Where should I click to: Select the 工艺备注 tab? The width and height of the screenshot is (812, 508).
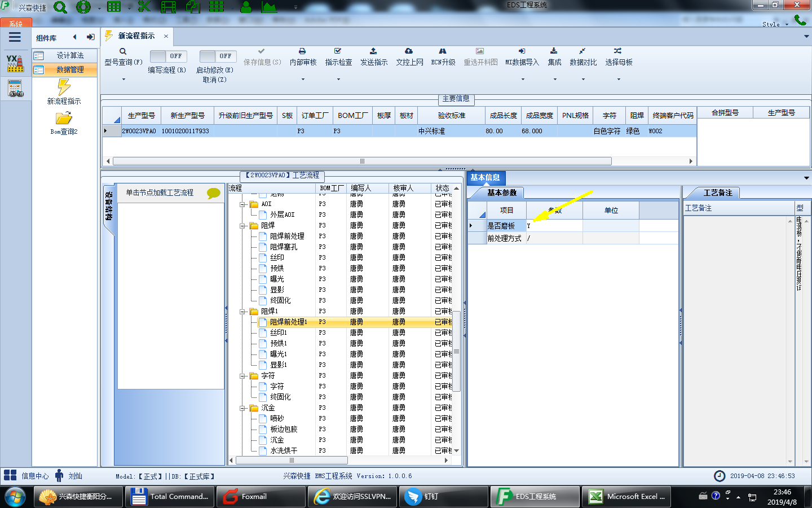(x=718, y=193)
